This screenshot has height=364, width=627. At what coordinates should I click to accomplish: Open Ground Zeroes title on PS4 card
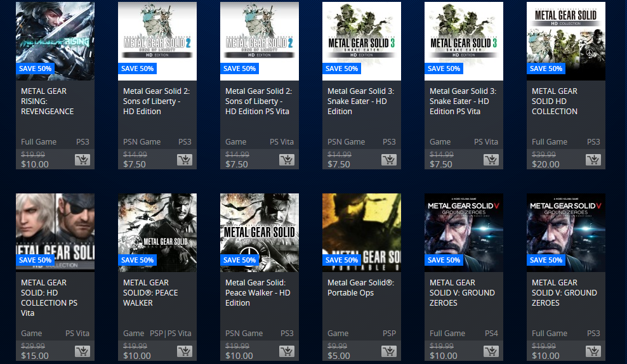(x=462, y=292)
